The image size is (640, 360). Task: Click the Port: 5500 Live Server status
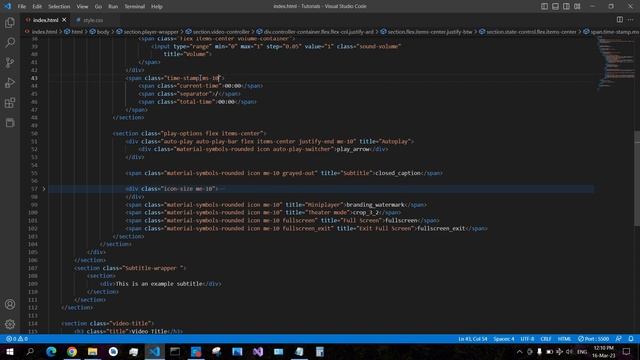coord(593,339)
